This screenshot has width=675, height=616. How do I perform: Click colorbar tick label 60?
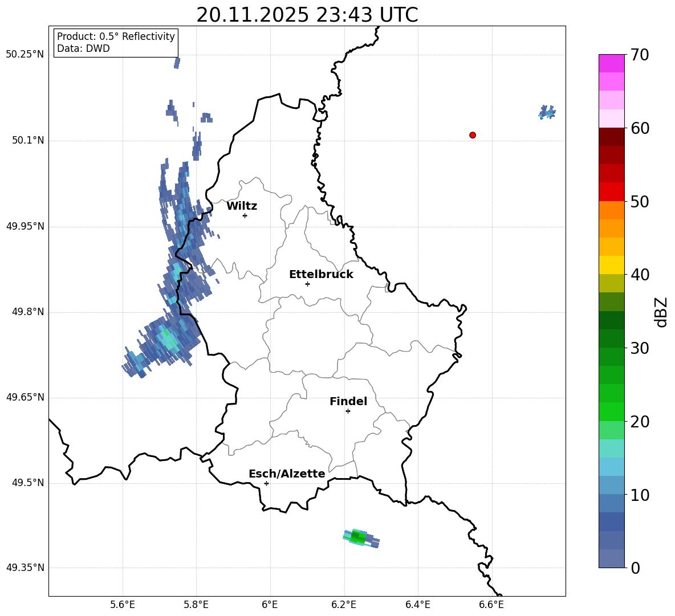pos(640,128)
